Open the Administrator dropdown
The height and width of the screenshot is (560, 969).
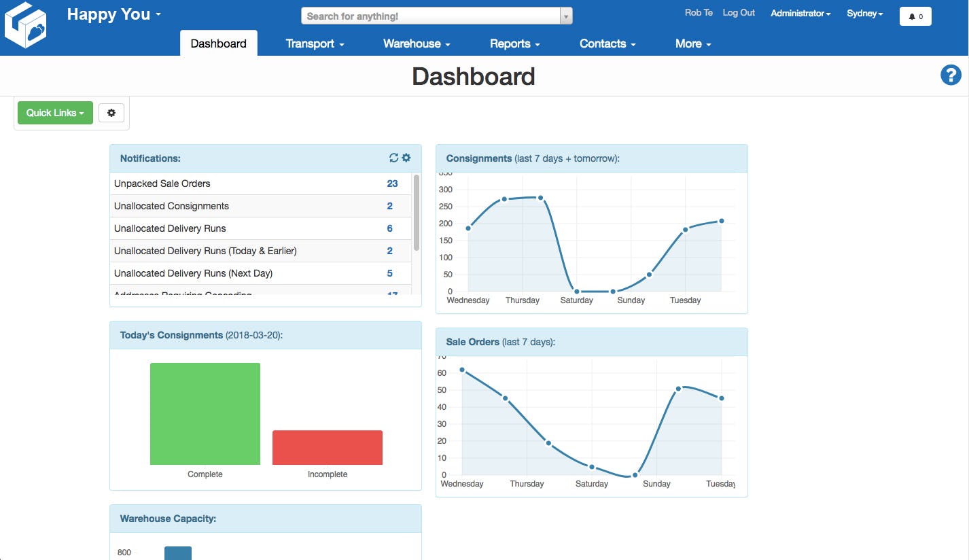(x=800, y=13)
